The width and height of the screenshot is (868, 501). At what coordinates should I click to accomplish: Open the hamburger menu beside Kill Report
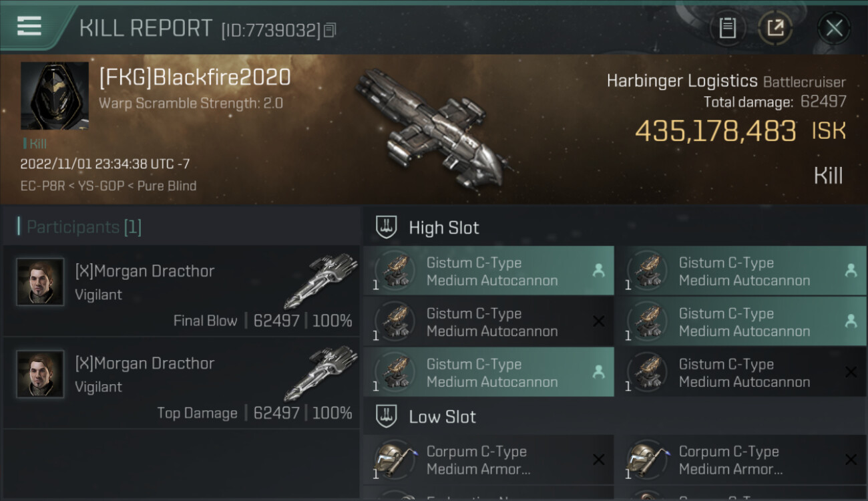(29, 26)
